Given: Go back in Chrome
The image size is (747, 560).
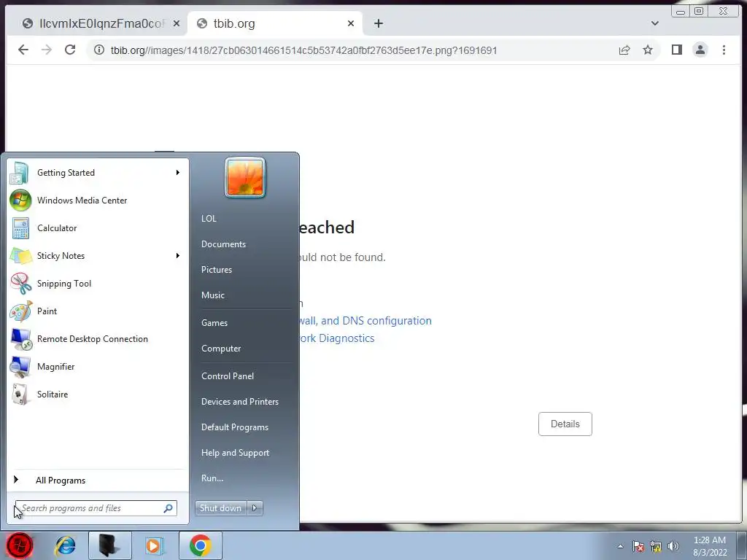Looking at the screenshot, I should click(x=23, y=50).
